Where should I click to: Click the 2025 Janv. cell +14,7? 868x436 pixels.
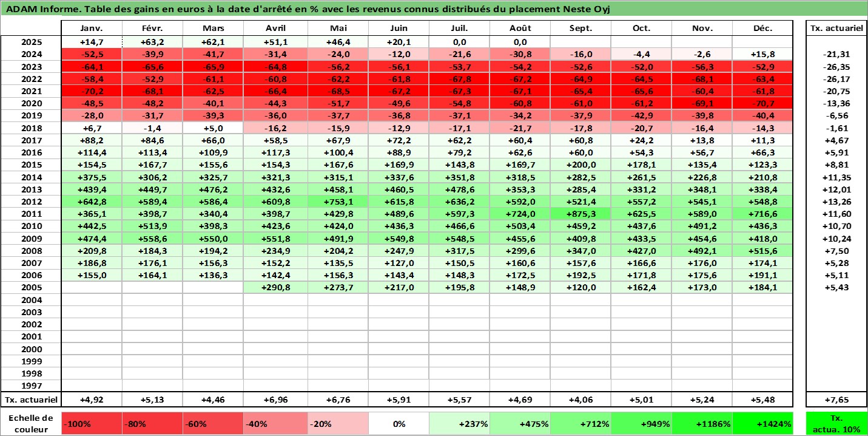pyautogui.click(x=92, y=42)
